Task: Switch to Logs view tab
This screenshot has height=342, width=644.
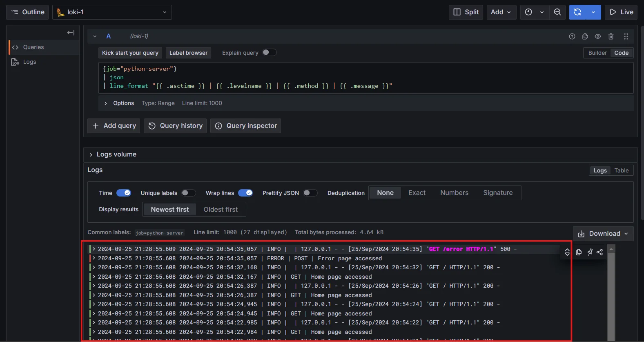Action: (600, 170)
